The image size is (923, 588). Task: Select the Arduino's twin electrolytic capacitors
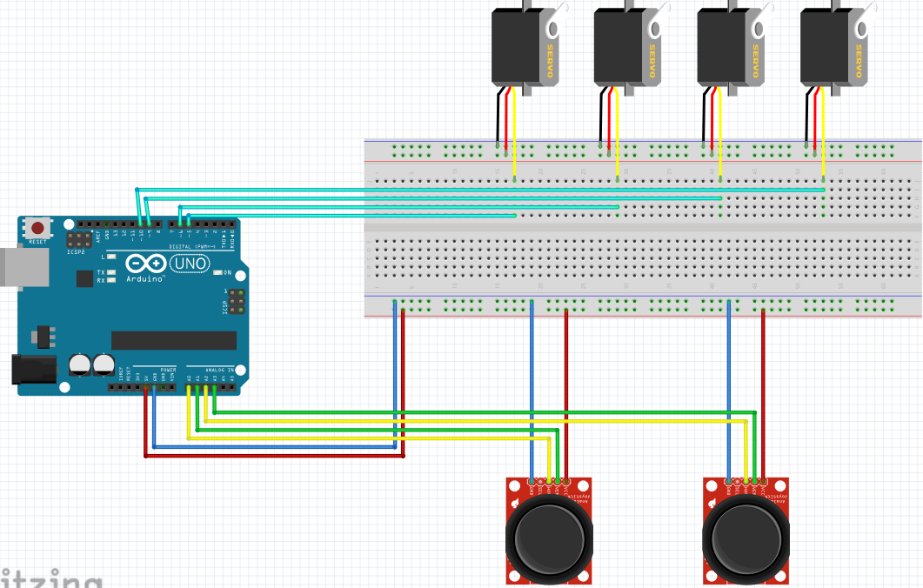pos(92,365)
